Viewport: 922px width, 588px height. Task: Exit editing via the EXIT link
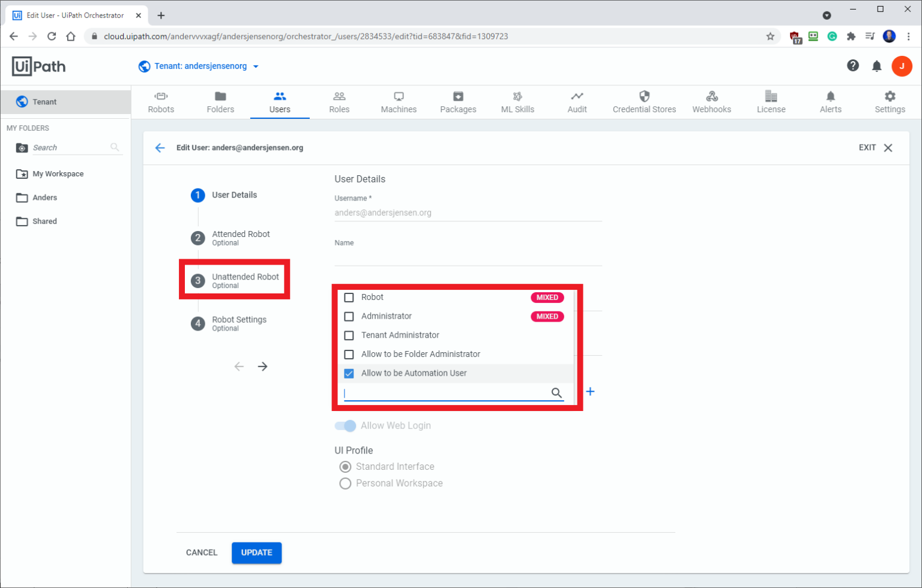click(867, 147)
